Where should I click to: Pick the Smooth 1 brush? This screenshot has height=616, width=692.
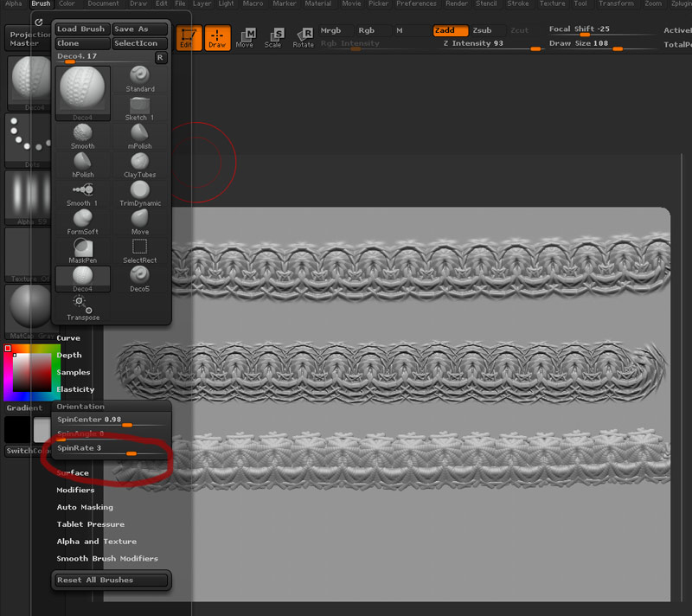[82, 194]
